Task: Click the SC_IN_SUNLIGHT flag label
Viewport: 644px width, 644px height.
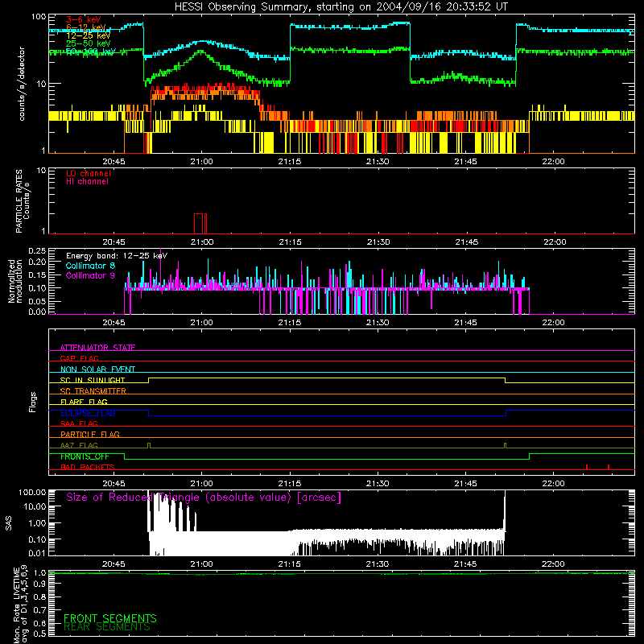Action: point(93,380)
